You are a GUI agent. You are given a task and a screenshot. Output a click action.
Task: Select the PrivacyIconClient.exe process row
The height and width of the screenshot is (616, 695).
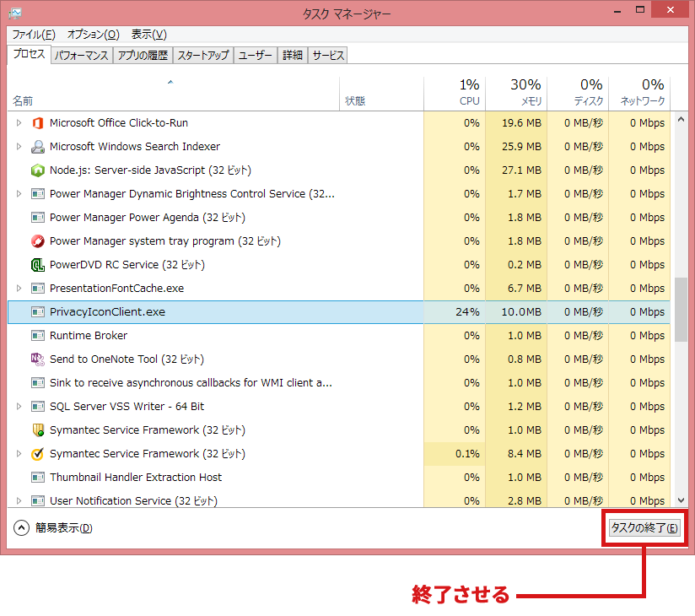click(211, 312)
